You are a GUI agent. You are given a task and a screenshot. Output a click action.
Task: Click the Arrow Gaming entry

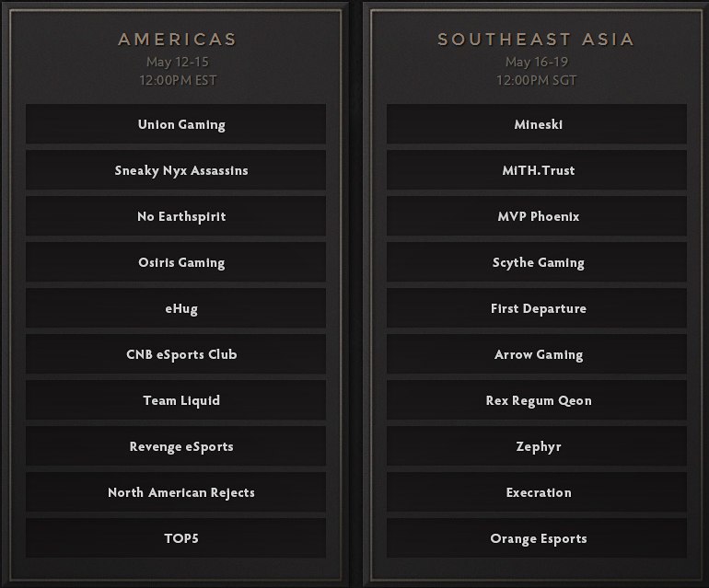pyautogui.click(x=537, y=354)
